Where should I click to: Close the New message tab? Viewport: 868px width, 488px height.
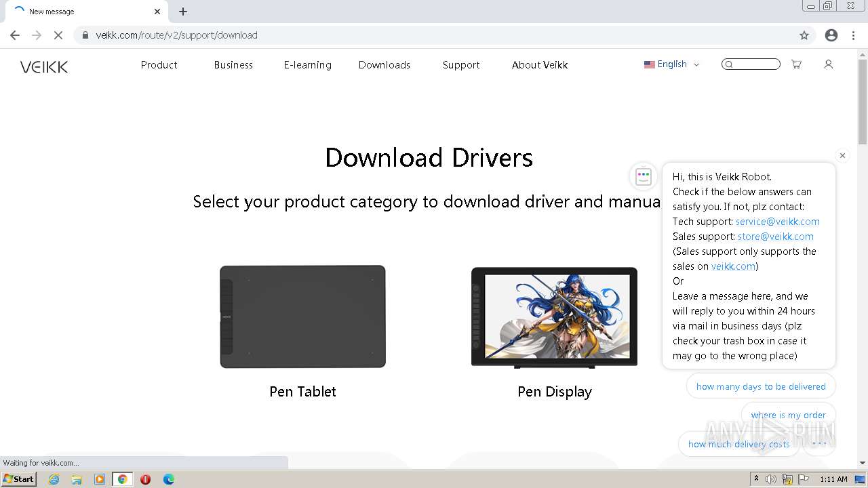pyautogui.click(x=157, y=12)
